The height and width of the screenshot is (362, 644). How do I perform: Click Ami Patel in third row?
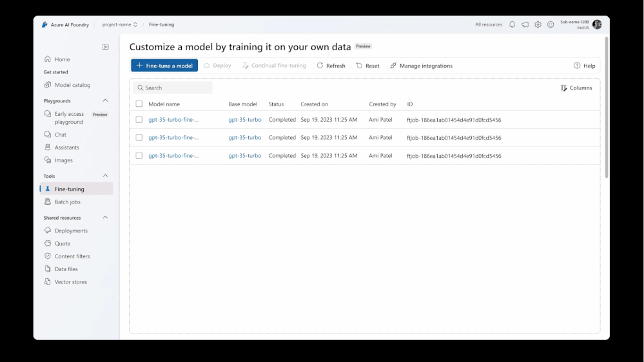point(380,155)
